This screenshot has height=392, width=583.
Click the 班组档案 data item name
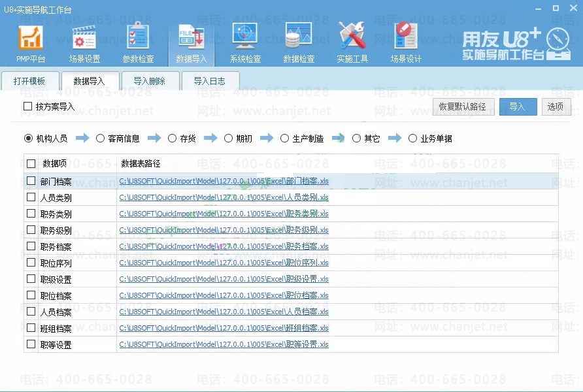click(56, 329)
